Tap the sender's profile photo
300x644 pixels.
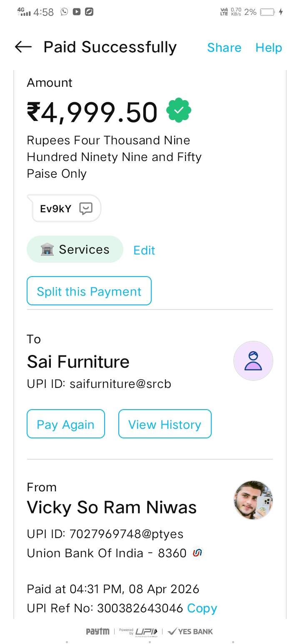click(x=253, y=500)
